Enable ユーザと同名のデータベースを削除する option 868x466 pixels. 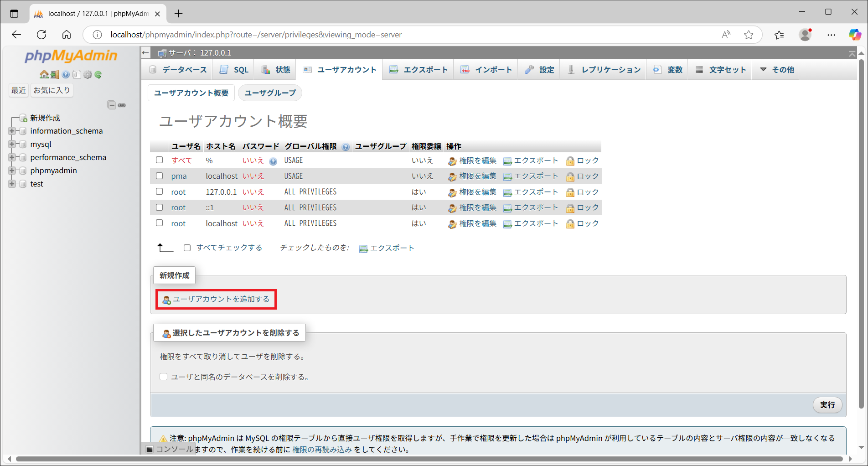click(x=163, y=377)
